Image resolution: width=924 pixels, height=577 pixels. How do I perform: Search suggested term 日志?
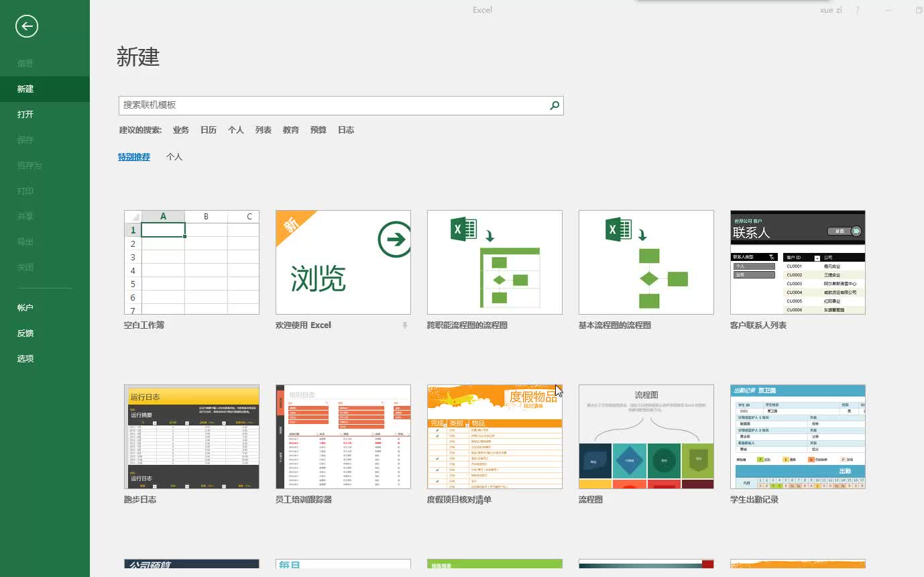(346, 130)
